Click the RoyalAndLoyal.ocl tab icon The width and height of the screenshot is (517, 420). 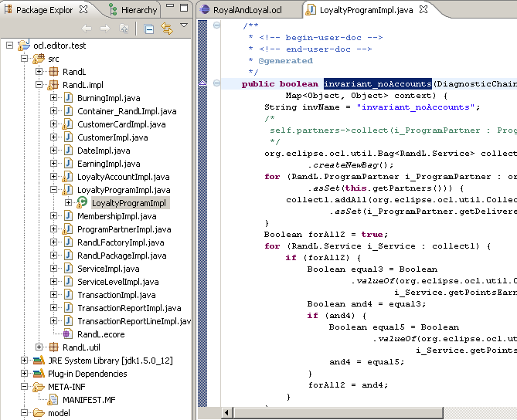click(x=205, y=9)
